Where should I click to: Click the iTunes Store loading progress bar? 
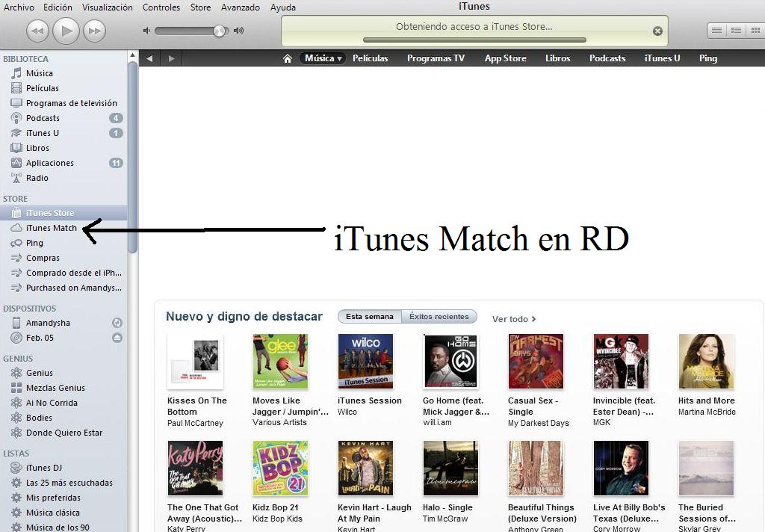point(474,40)
